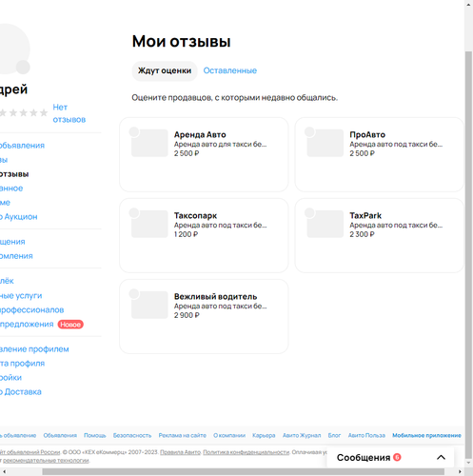The image size is (473, 476).
Task: Open Авито Журнал footer link
Action: [302, 435]
